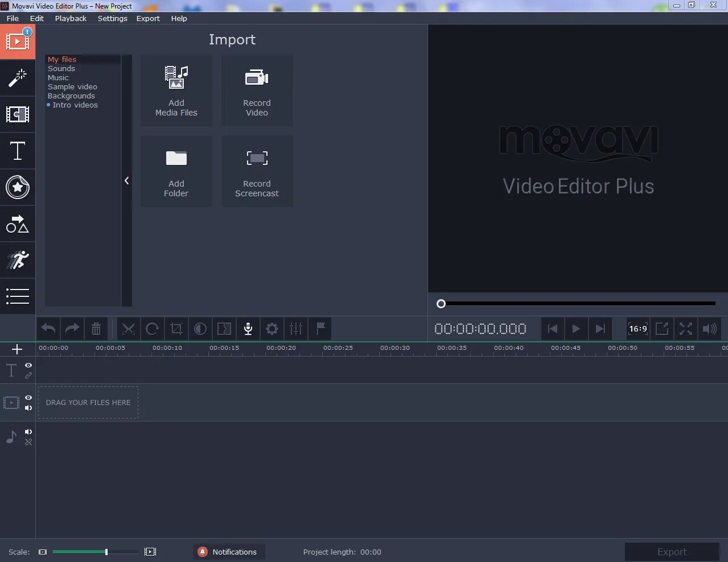Click the Export button at bottom

(x=672, y=552)
